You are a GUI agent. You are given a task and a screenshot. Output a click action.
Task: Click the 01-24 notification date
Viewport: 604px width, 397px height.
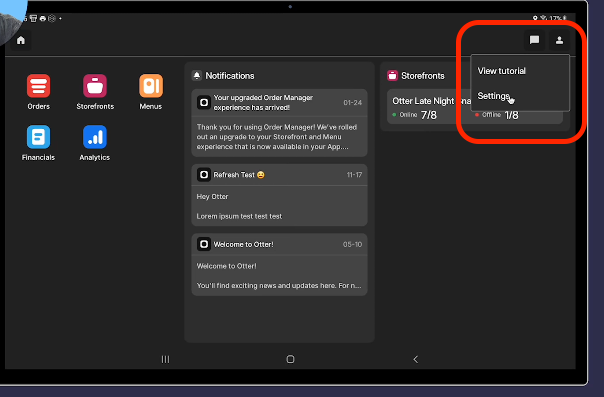point(352,103)
